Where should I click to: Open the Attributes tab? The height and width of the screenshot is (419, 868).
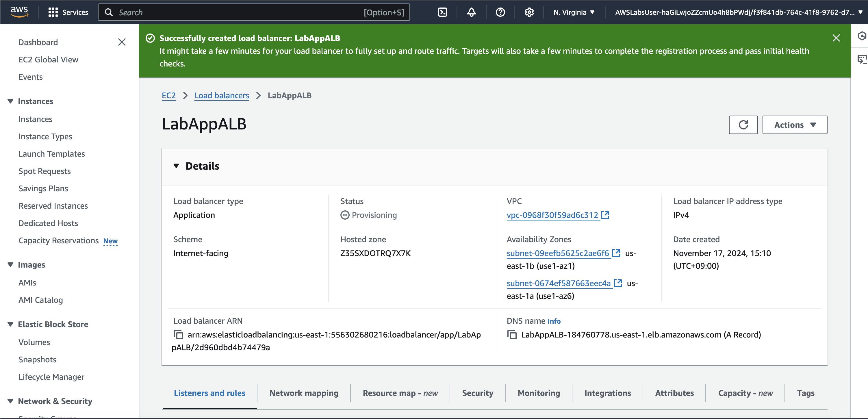(674, 393)
